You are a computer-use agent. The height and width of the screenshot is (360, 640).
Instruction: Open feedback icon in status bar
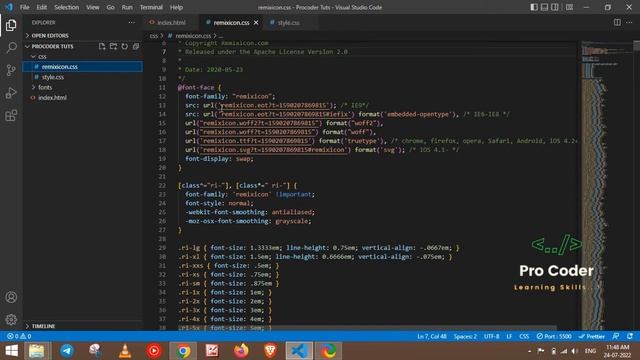pyautogui.click(x=616, y=336)
